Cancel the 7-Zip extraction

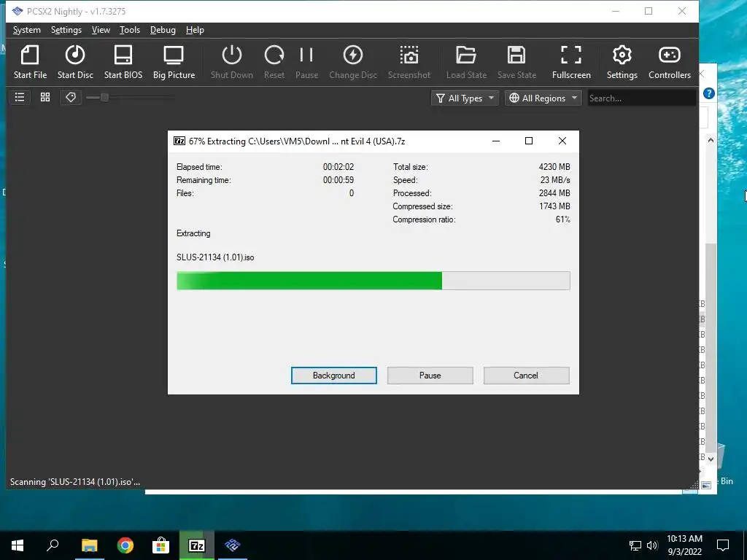pyautogui.click(x=526, y=376)
